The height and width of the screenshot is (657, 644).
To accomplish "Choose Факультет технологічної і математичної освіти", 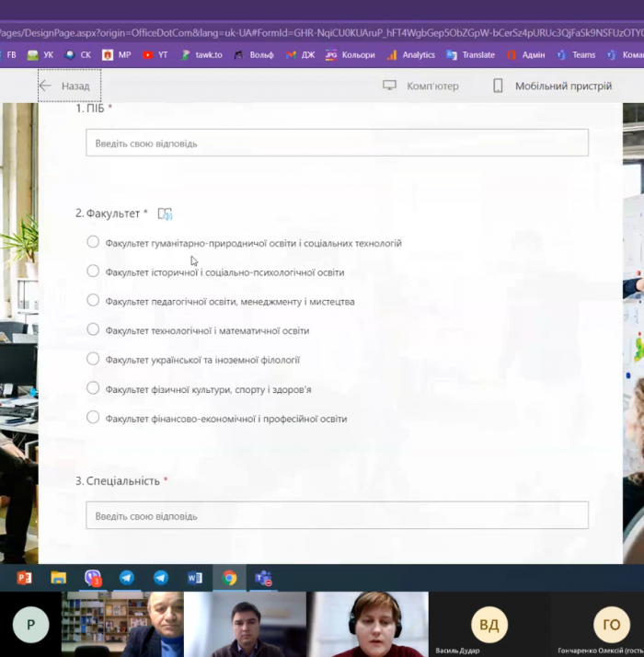I will [93, 329].
